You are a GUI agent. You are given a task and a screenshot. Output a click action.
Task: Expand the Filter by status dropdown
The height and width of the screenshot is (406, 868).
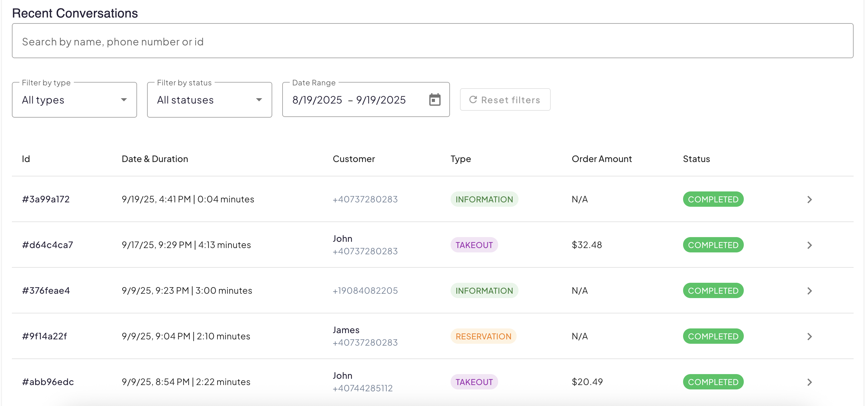(209, 100)
